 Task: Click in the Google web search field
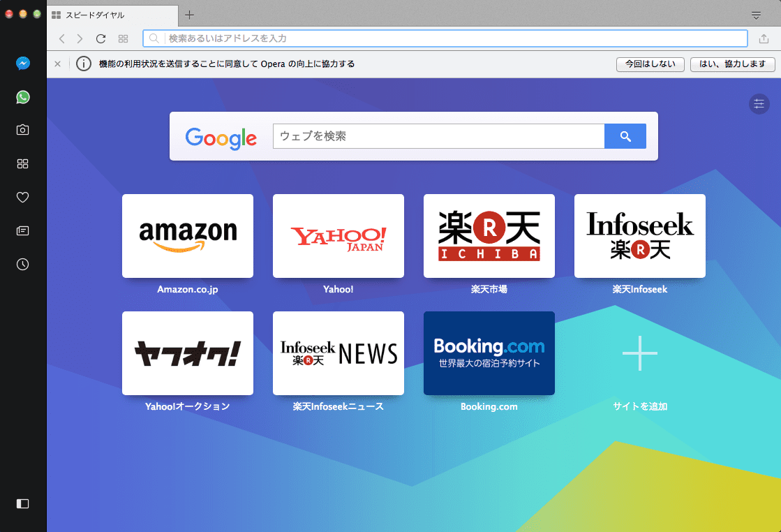[x=438, y=136]
